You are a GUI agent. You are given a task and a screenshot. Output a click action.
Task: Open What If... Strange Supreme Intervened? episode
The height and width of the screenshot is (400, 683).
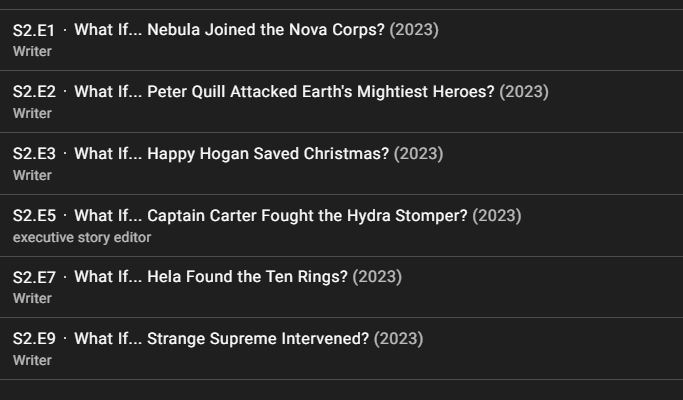(221, 339)
